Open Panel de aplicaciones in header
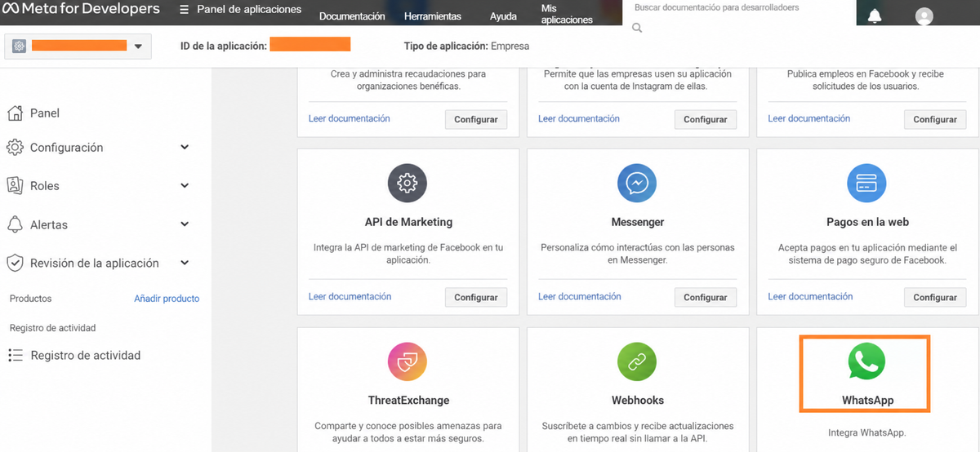 [249, 10]
